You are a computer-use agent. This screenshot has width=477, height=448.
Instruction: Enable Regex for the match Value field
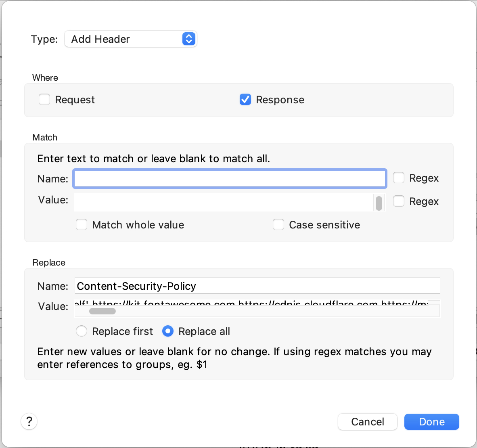(399, 201)
